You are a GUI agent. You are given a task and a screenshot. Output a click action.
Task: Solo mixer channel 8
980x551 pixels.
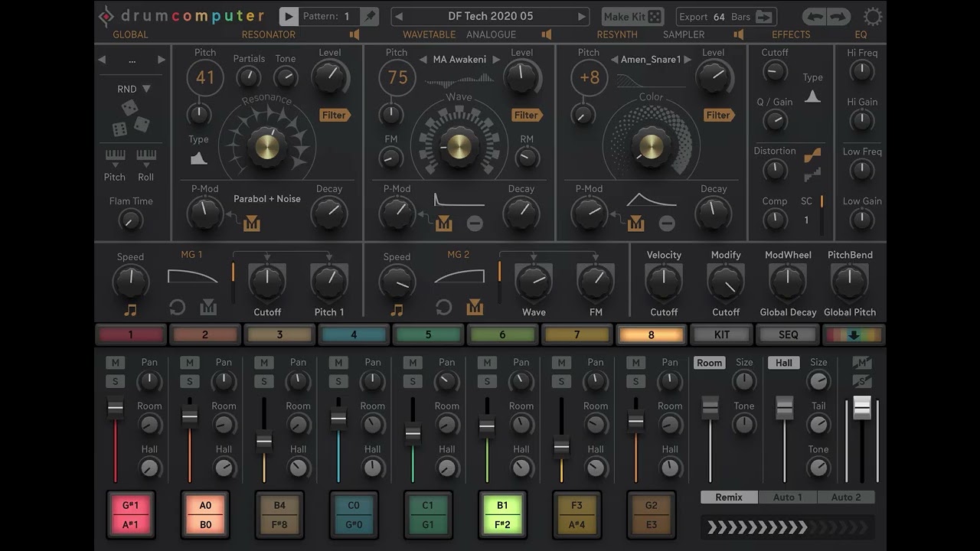pos(635,381)
